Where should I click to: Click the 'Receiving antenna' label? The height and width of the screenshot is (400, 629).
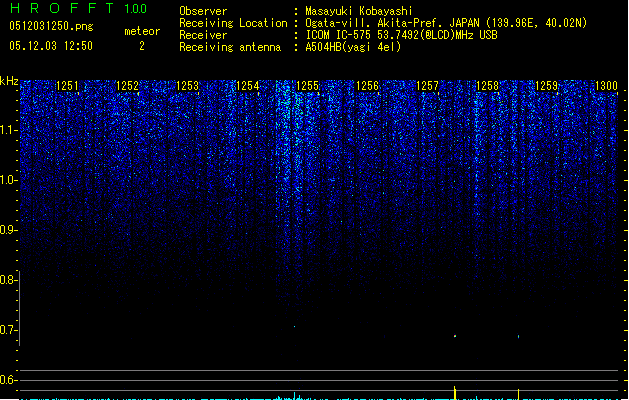coord(230,47)
